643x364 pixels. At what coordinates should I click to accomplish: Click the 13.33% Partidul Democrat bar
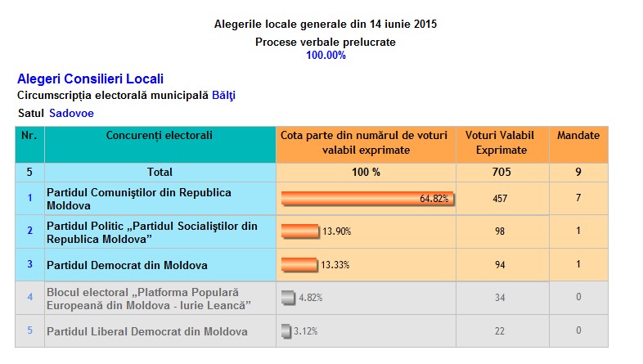(299, 265)
